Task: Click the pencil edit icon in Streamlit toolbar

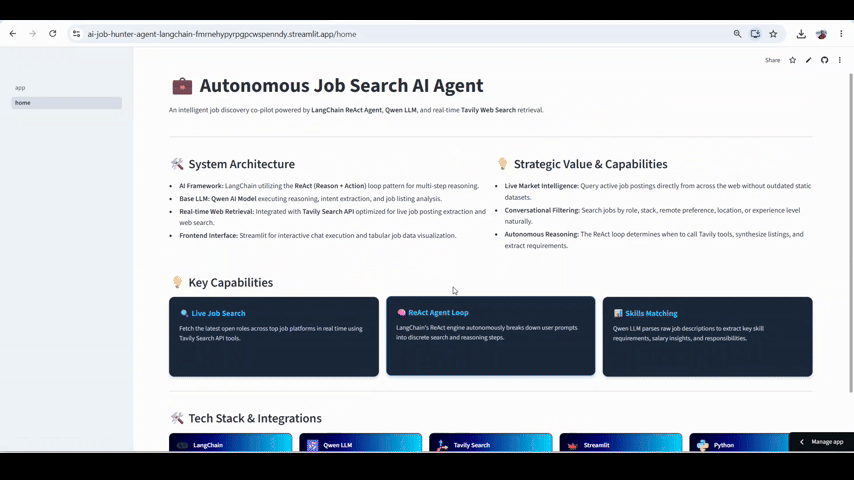Action: coord(808,60)
